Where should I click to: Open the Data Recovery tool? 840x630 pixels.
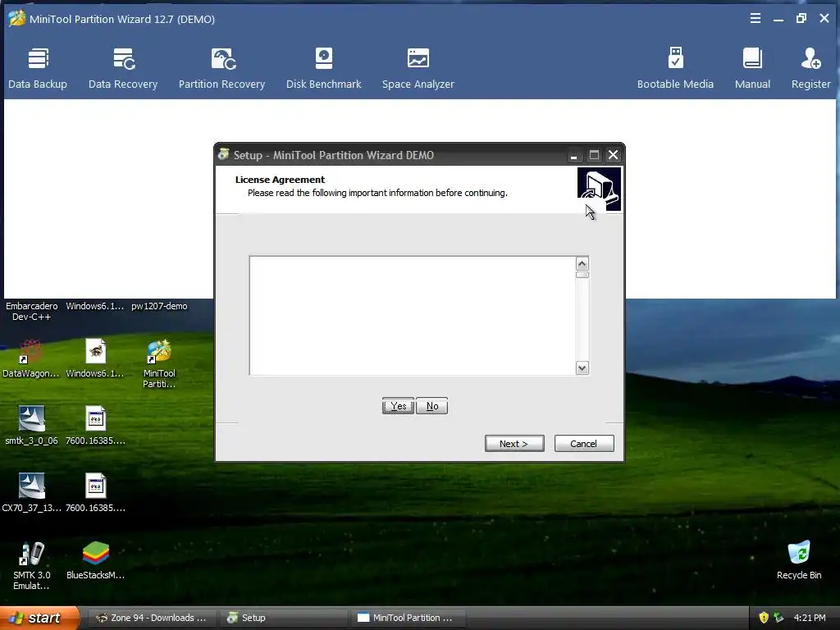tap(123, 69)
